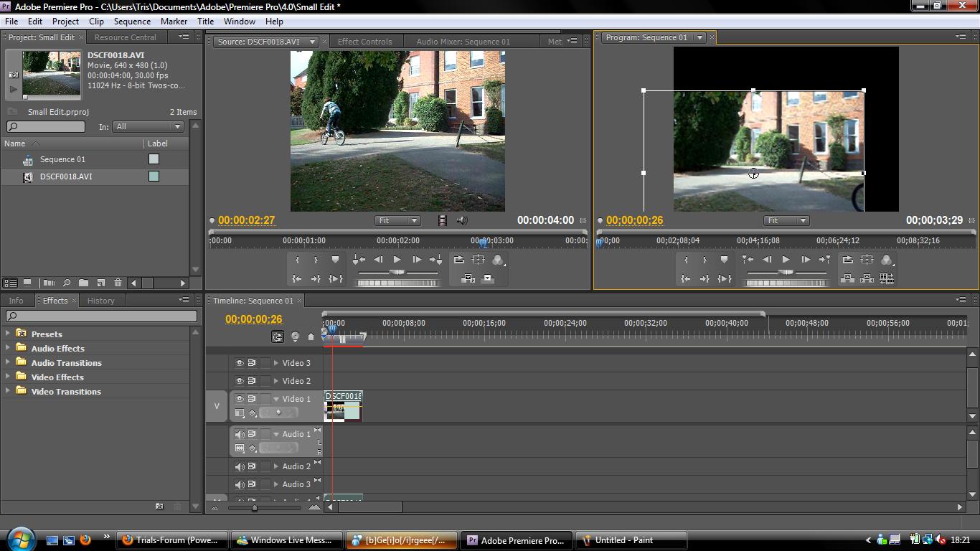Switch to Effect Controls tab
Screen dimensions: 980x551
[364, 42]
